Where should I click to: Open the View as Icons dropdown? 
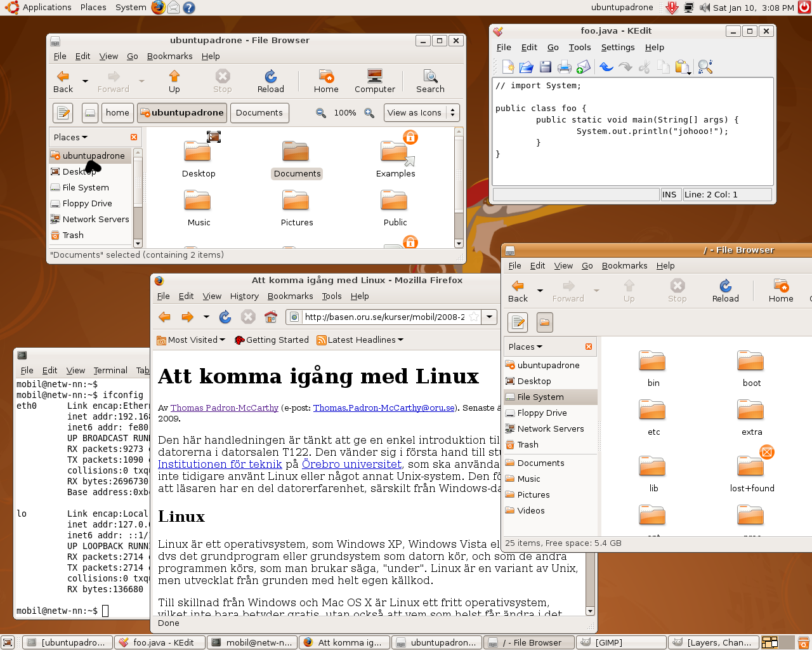coord(422,113)
